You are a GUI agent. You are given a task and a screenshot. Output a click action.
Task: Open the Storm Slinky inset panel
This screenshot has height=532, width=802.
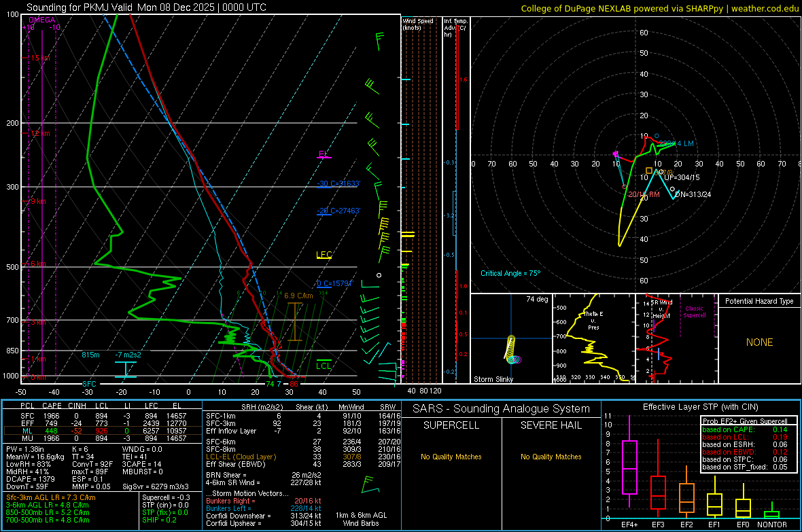(x=511, y=338)
